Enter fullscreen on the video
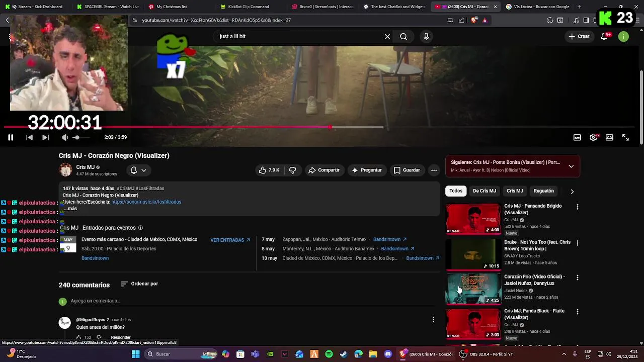Image resolution: width=644 pixels, height=362 pixels. (x=625, y=137)
